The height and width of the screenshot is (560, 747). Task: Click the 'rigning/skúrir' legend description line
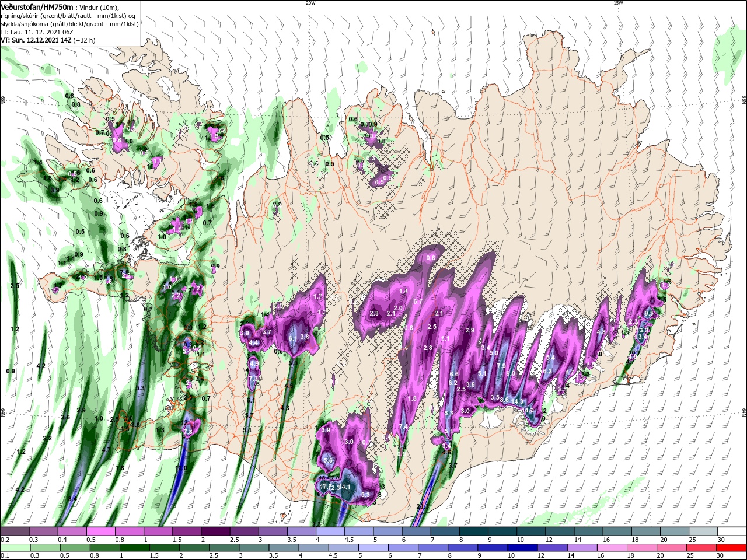pyautogui.click(x=69, y=16)
